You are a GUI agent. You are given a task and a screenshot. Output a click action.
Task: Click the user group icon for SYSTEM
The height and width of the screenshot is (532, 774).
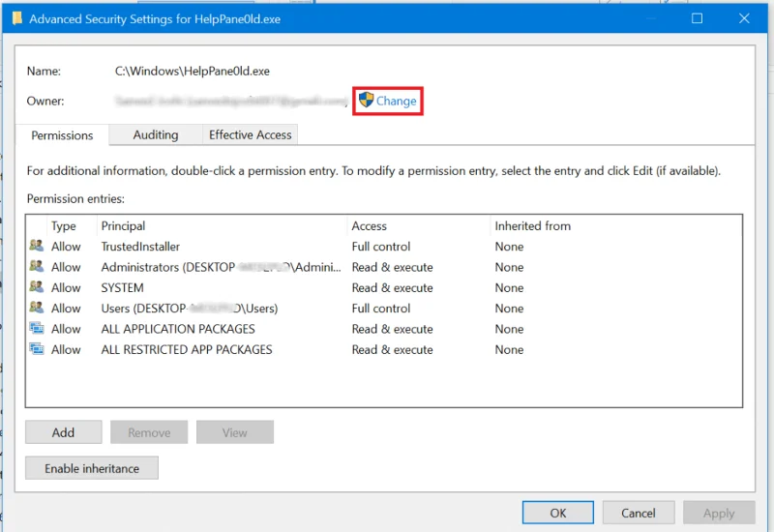(37, 286)
